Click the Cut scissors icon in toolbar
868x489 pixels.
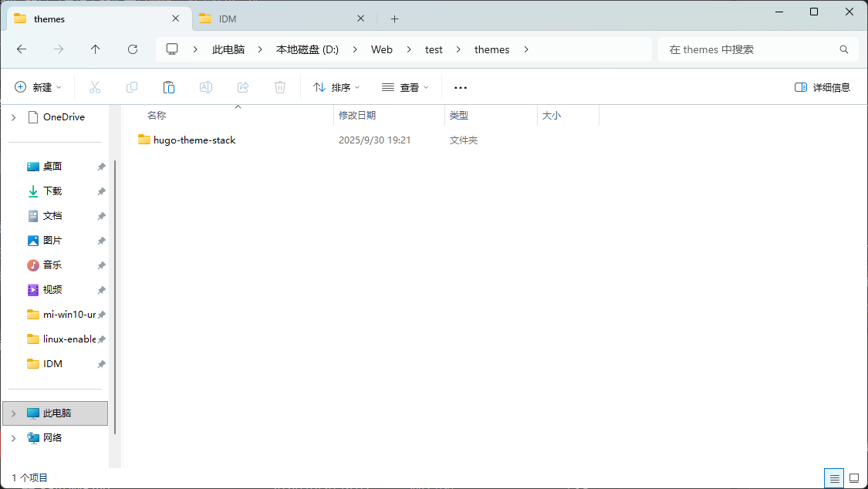[95, 87]
